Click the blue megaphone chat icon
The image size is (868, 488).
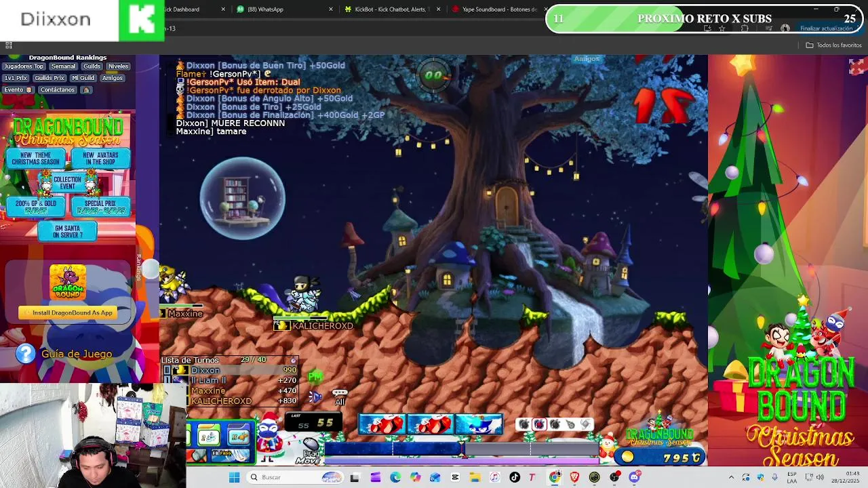click(315, 396)
